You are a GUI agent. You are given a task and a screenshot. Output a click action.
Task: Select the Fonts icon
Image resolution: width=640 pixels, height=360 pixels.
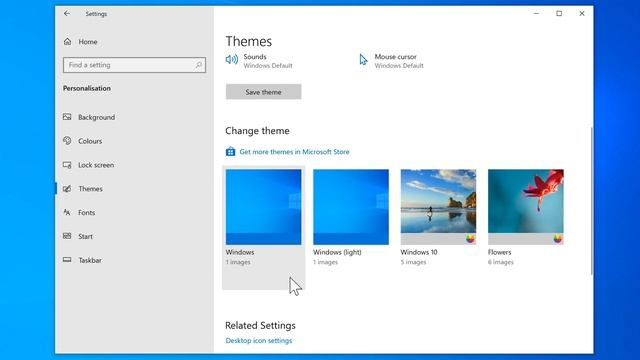click(x=67, y=212)
